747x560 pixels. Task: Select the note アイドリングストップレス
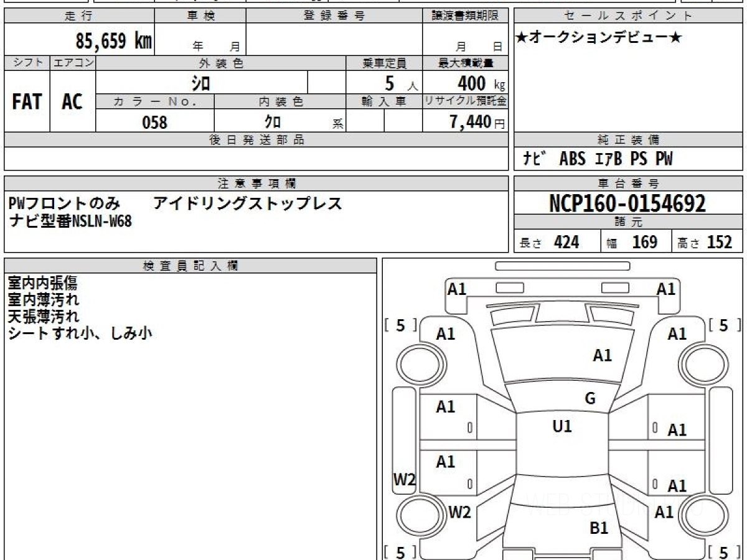click(x=247, y=204)
